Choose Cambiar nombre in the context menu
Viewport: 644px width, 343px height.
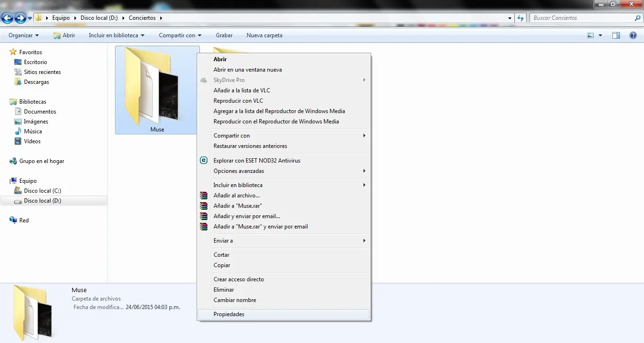point(283,300)
